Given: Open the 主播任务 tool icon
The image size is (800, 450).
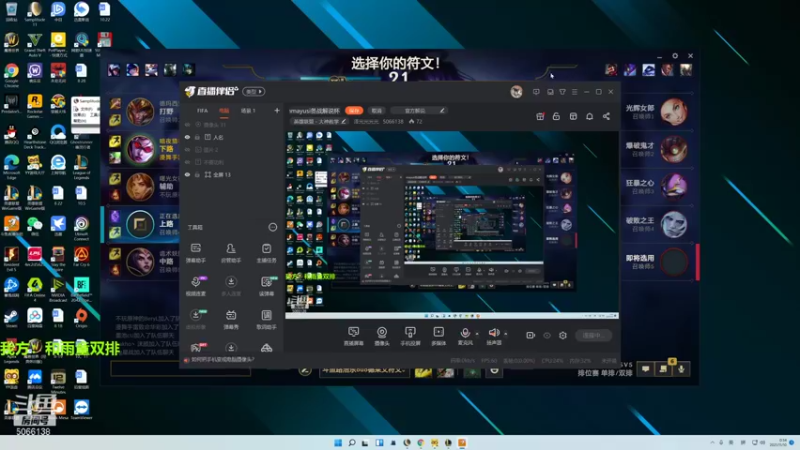Looking at the screenshot, I should point(266,253).
